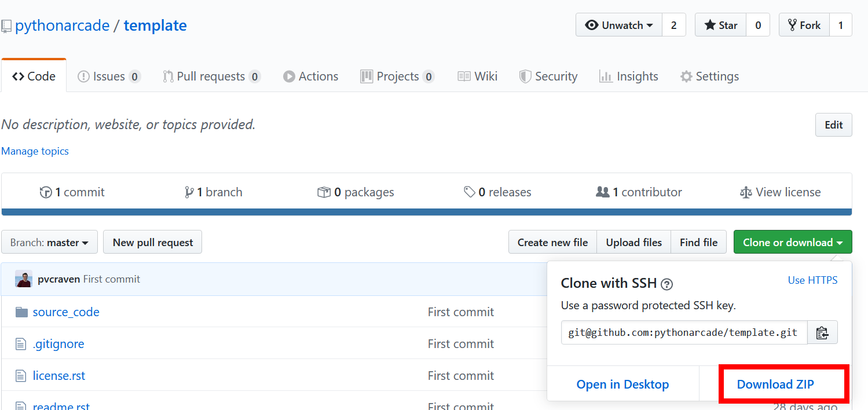
Task: Copy the clone URL to clipboard
Action: click(822, 332)
